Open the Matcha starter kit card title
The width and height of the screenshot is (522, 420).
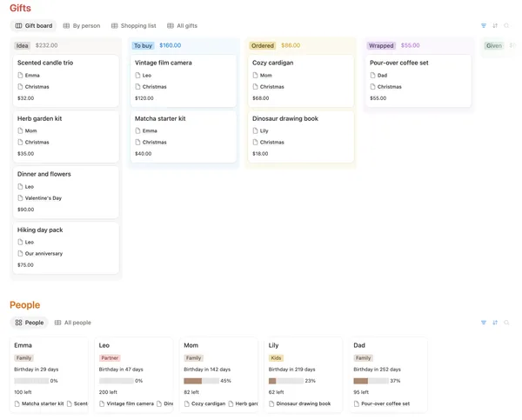point(160,118)
